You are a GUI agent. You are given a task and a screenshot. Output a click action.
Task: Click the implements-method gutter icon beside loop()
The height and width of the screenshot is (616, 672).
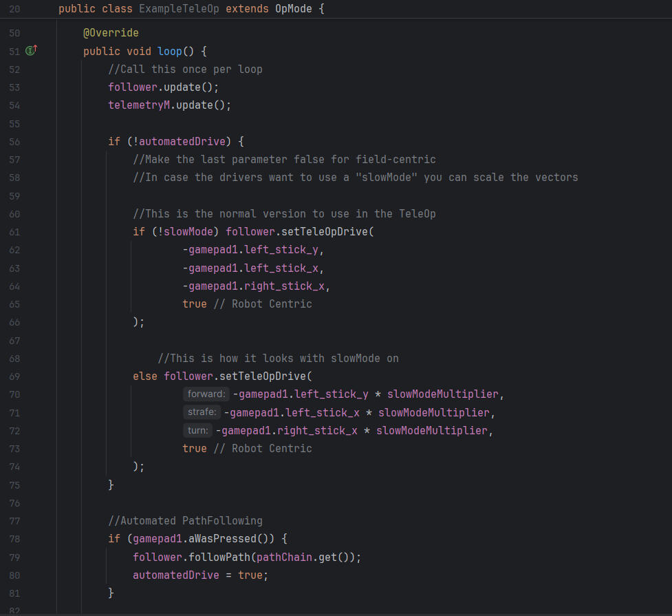click(x=31, y=51)
